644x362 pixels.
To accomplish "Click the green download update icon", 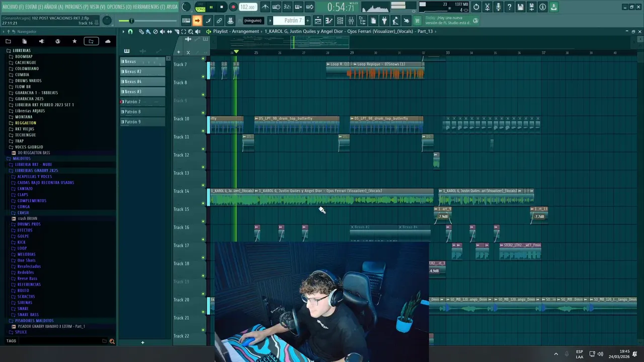I will pos(553,7).
